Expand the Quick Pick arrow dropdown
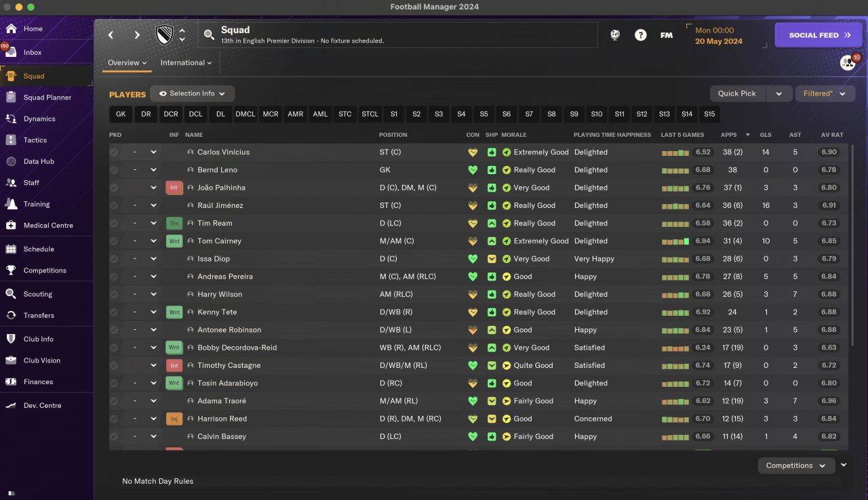This screenshot has width=868, height=500. pyautogui.click(x=778, y=93)
